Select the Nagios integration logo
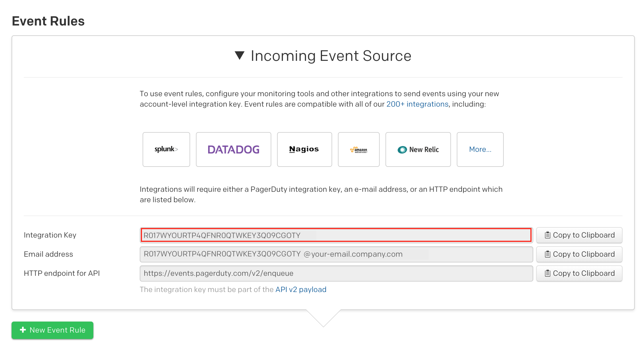Image resolution: width=644 pixels, height=343 pixels. click(x=304, y=149)
